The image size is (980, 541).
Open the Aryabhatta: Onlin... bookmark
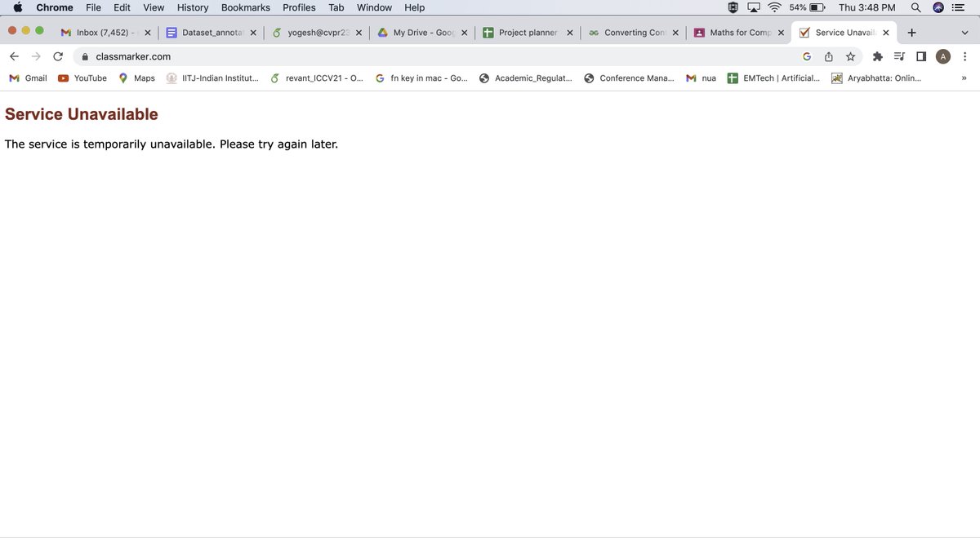click(x=876, y=78)
